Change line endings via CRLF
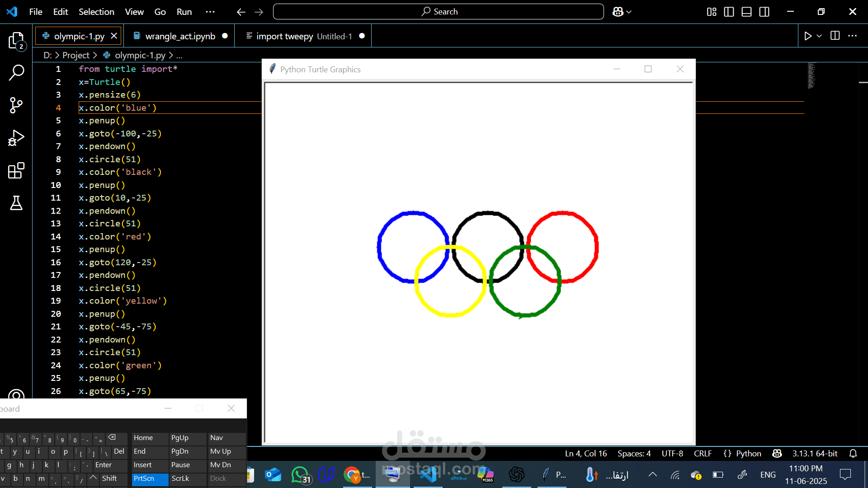The height and width of the screenshot is (488, 868). point(703,453)
